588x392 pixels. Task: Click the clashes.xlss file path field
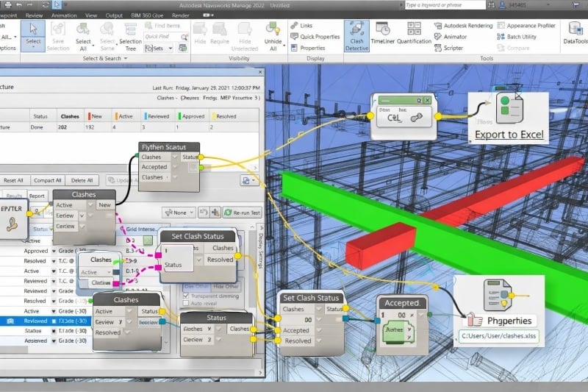pos(499,336)
